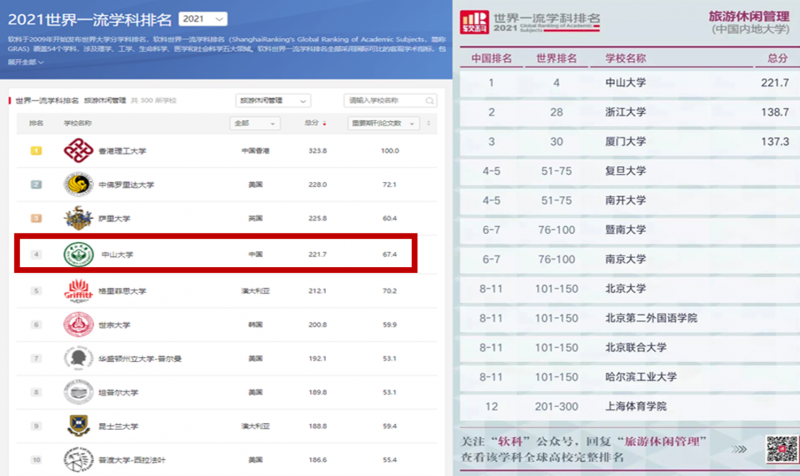Viewport: 800px width, 476px height.
Task: Click the Griffith University logo
Action: 78,291
